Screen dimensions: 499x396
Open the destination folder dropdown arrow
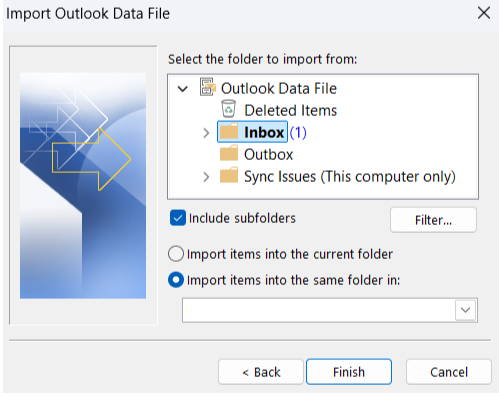point(465,310)
